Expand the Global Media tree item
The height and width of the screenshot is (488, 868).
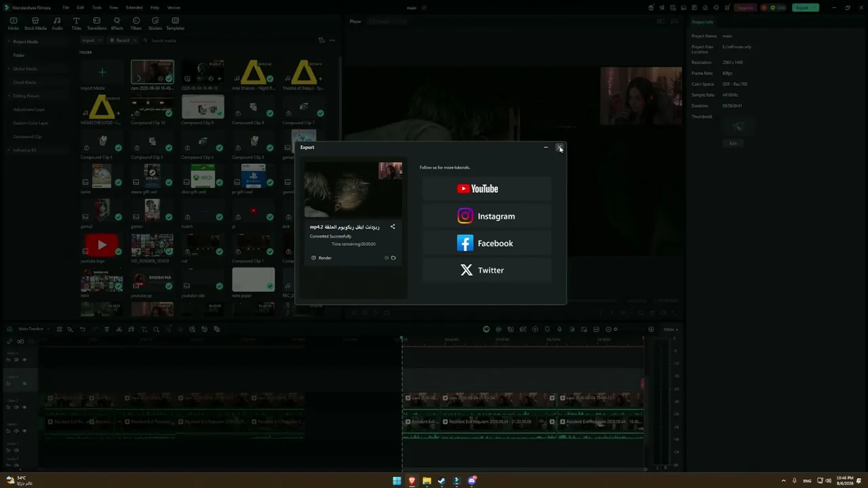pyautogui.click(x=9, y=69)
